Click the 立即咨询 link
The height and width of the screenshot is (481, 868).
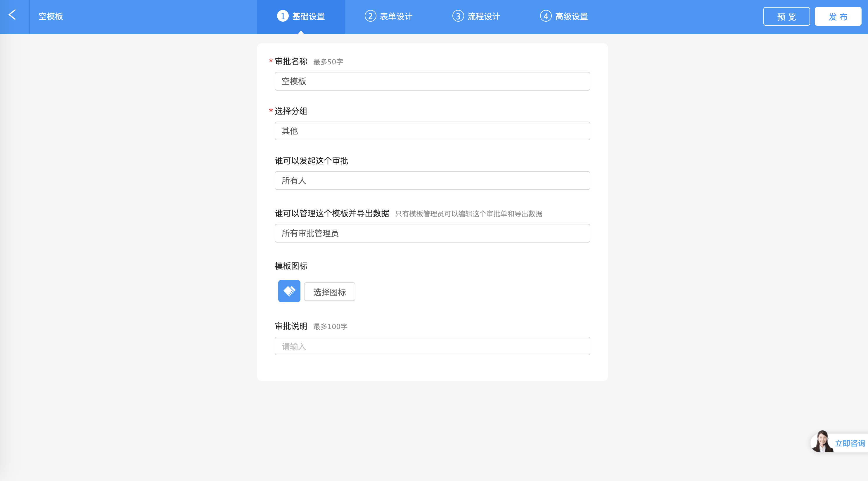[850, 443]
